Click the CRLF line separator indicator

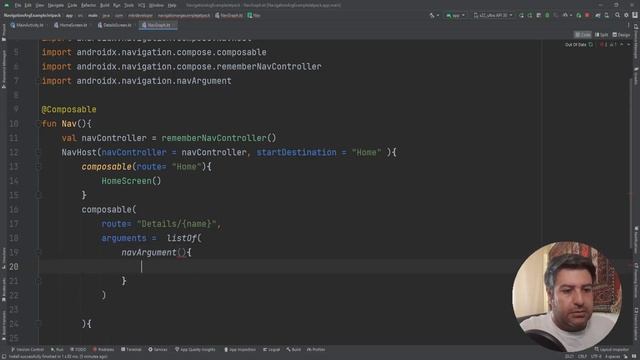tap(582, 357)
